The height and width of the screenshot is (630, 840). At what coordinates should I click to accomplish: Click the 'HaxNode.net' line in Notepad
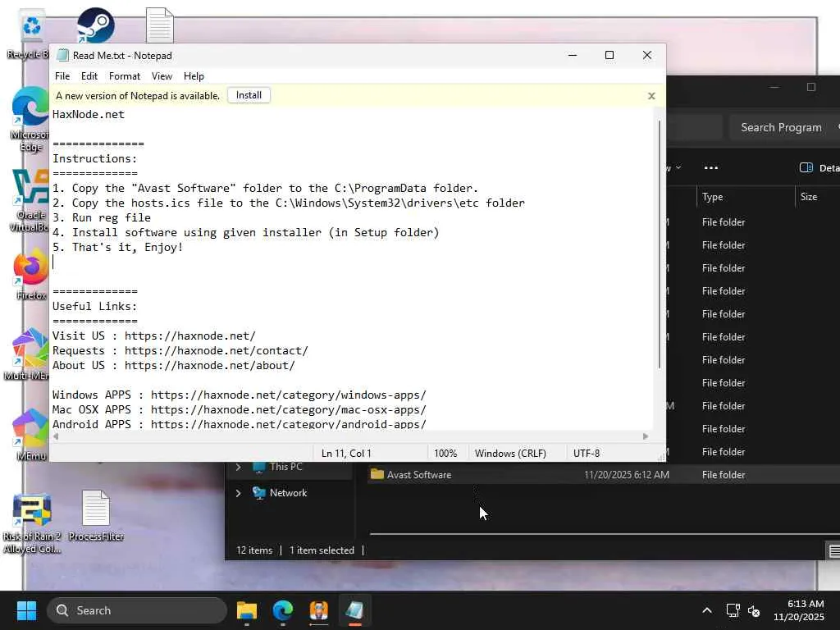89,114
